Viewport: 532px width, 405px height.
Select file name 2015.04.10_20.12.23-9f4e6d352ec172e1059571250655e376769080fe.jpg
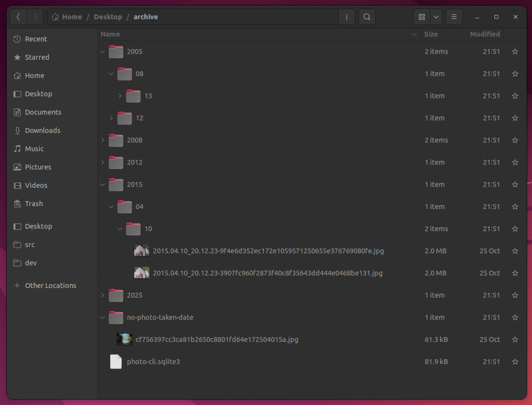(268, 251)
